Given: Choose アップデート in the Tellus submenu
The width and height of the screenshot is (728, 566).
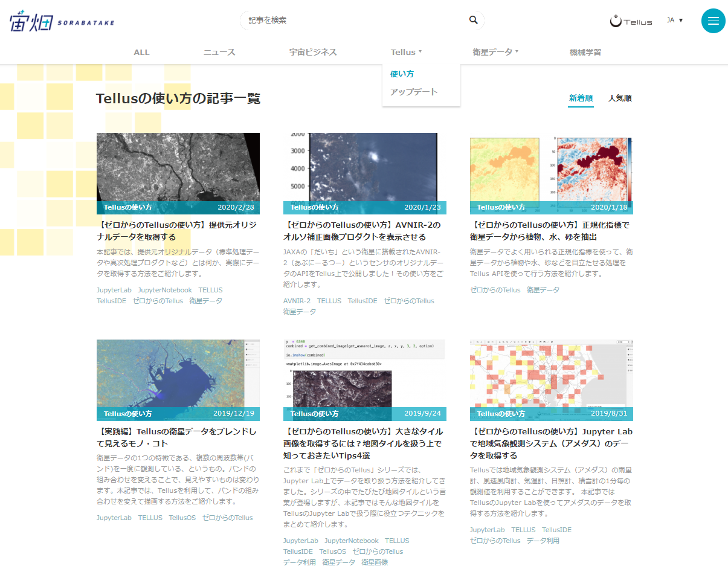Looking at the screenshot, I should tap(414, 92).
